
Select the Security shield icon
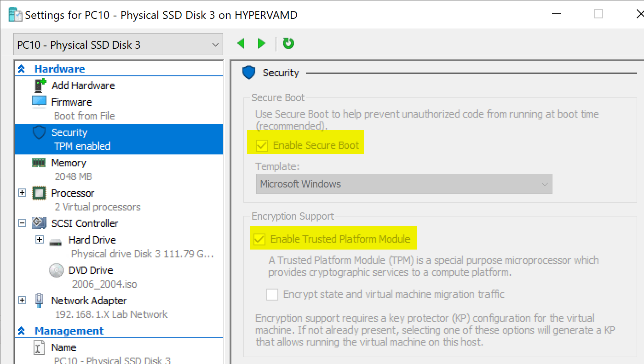click(39, 132)
